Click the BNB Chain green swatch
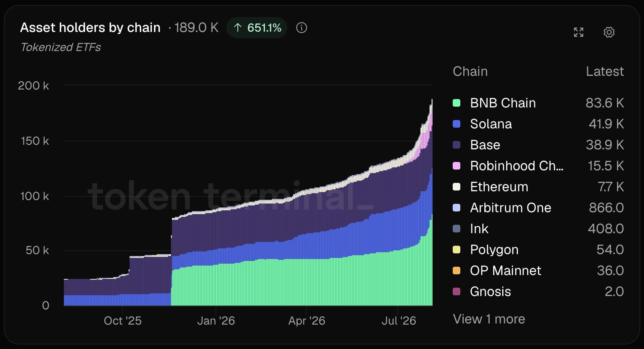644x349 pixels. click(x=456, y=103)
